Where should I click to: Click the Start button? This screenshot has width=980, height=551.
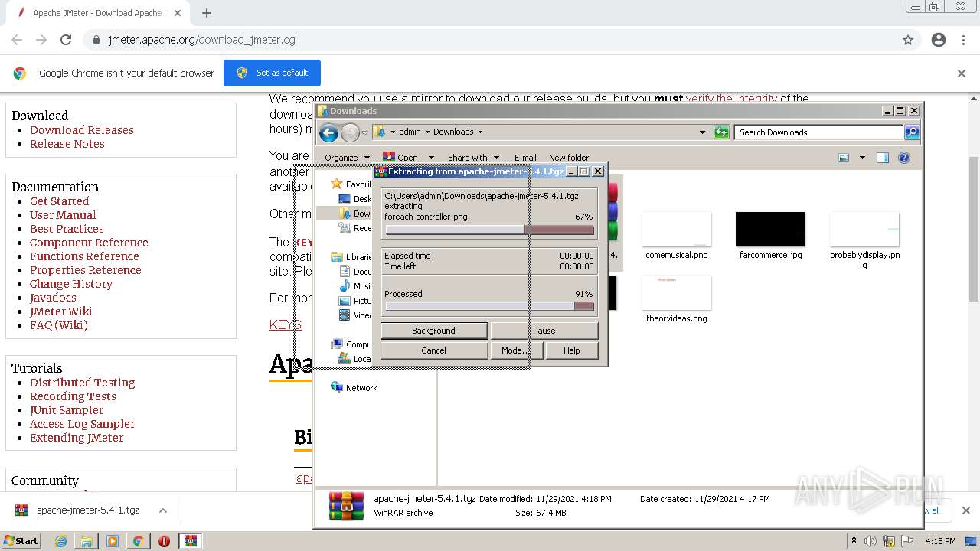click(x=21, y=541)
